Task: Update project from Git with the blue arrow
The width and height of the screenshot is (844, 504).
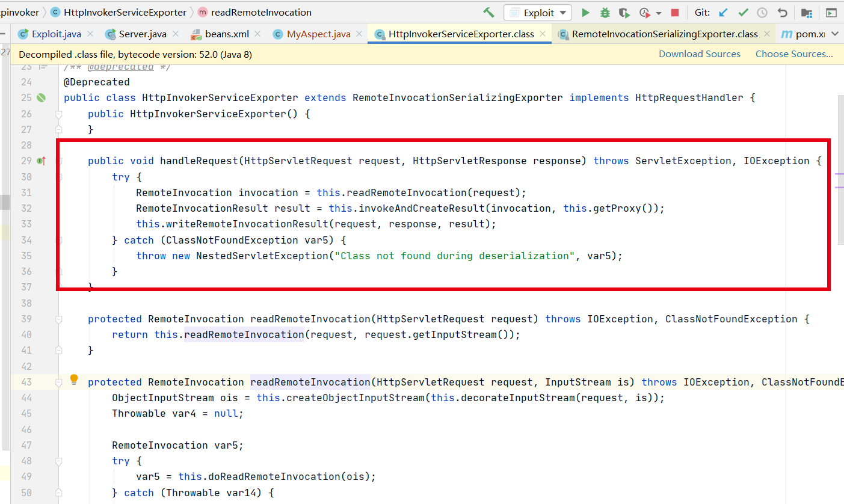Action: [723, 12]
